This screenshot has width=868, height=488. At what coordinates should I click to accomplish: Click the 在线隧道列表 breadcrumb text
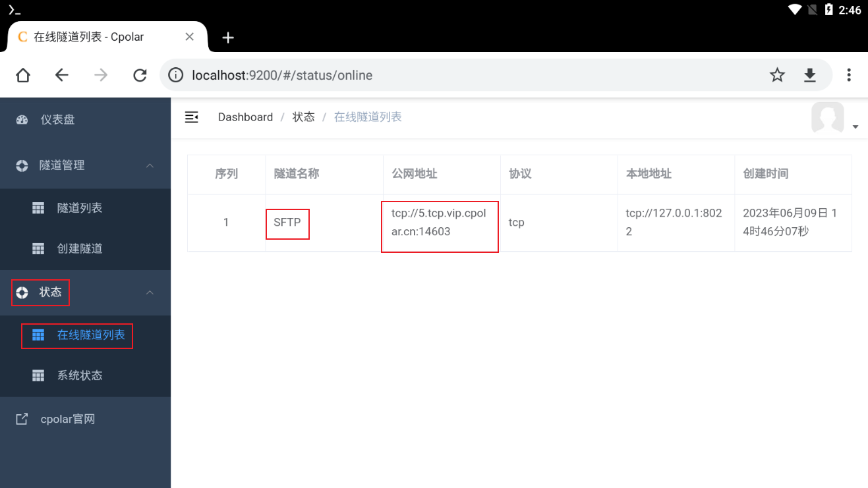pos(368,117)
